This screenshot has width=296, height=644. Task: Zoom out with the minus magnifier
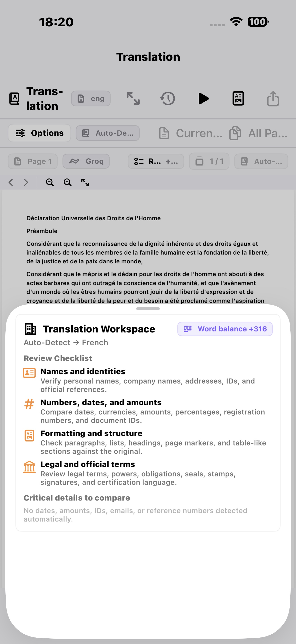[x=50, y=182]
